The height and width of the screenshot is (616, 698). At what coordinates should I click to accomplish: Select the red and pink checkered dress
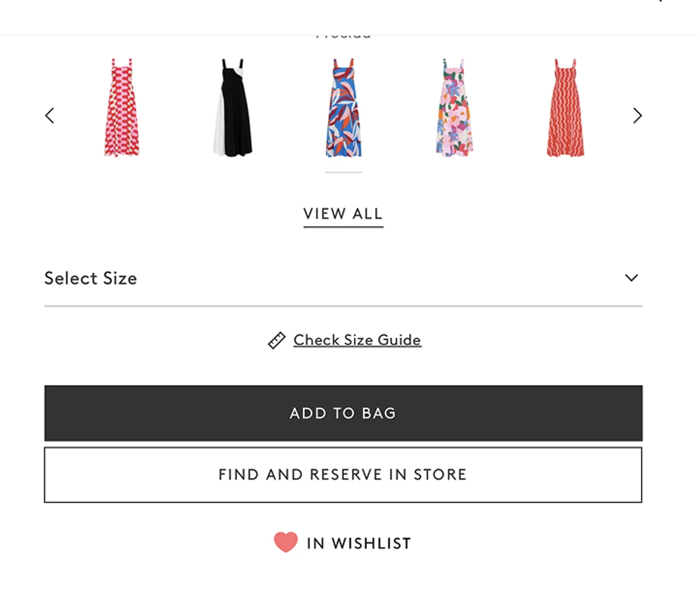[x=122, y=108]
